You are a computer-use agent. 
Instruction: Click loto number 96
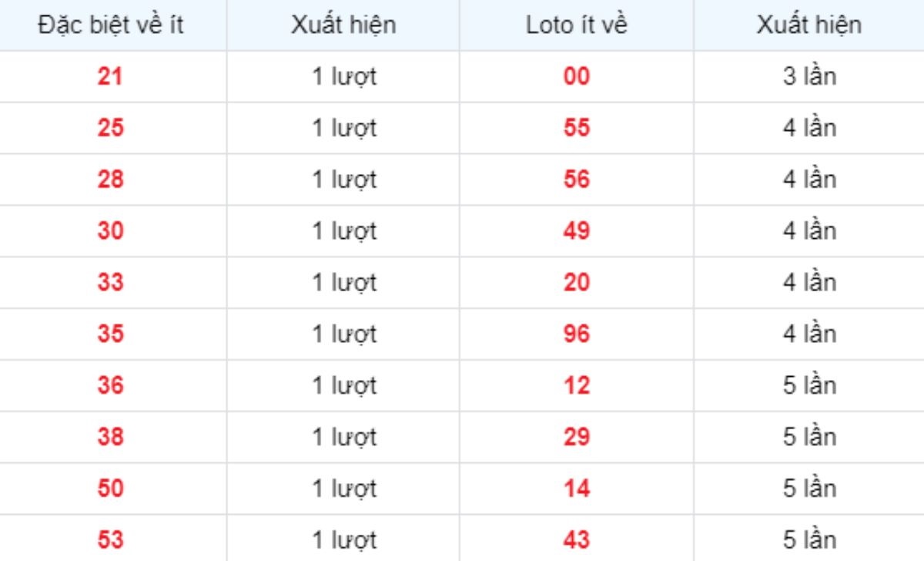click(577, 334)
